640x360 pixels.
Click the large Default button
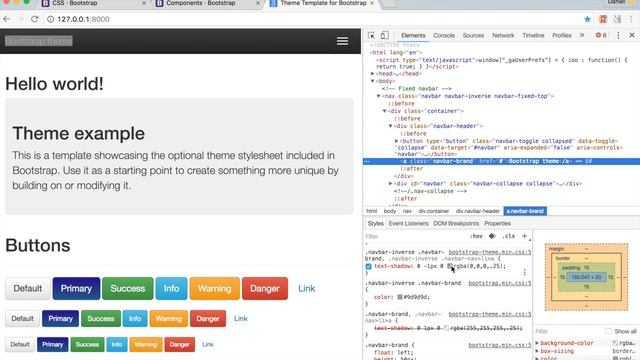[28, 289]
